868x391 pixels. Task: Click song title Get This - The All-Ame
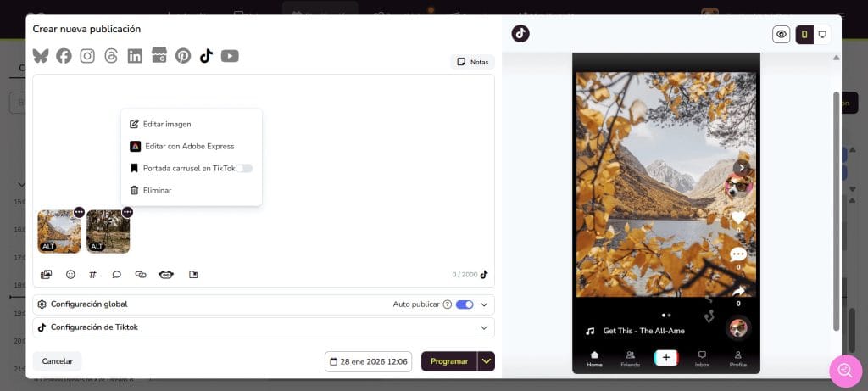click(x=644, y=331)
